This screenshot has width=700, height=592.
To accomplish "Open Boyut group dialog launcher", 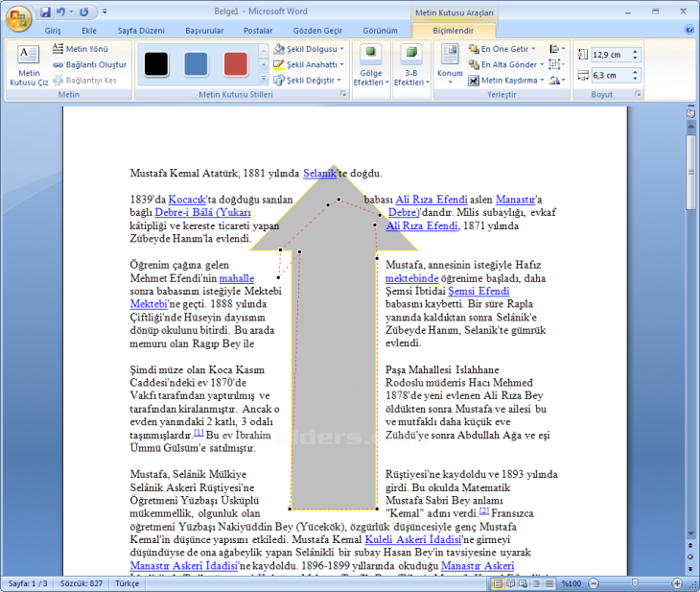I will click(x=638, y=94).
